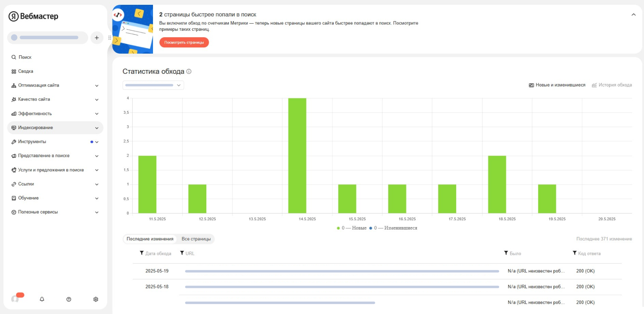This screenshot has width=644, height=314.
Task: Toggle Изменившиеся series in chart legend
Action: (393, 228)
